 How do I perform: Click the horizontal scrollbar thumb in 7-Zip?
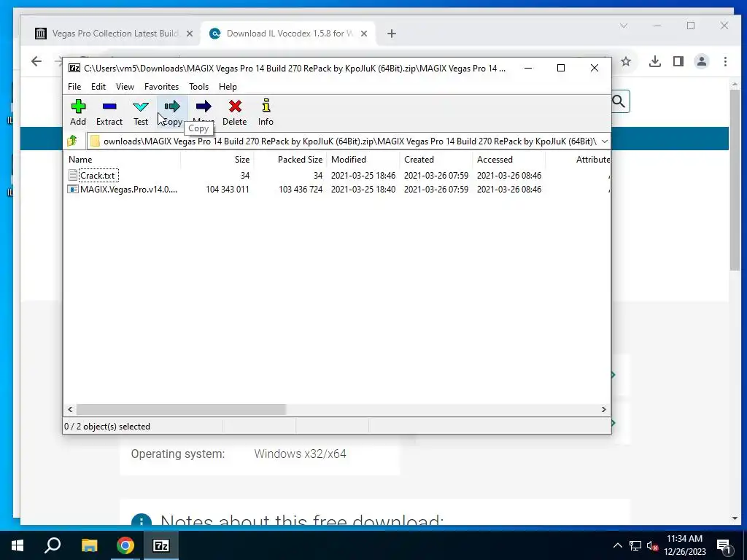tap(181, 410)
